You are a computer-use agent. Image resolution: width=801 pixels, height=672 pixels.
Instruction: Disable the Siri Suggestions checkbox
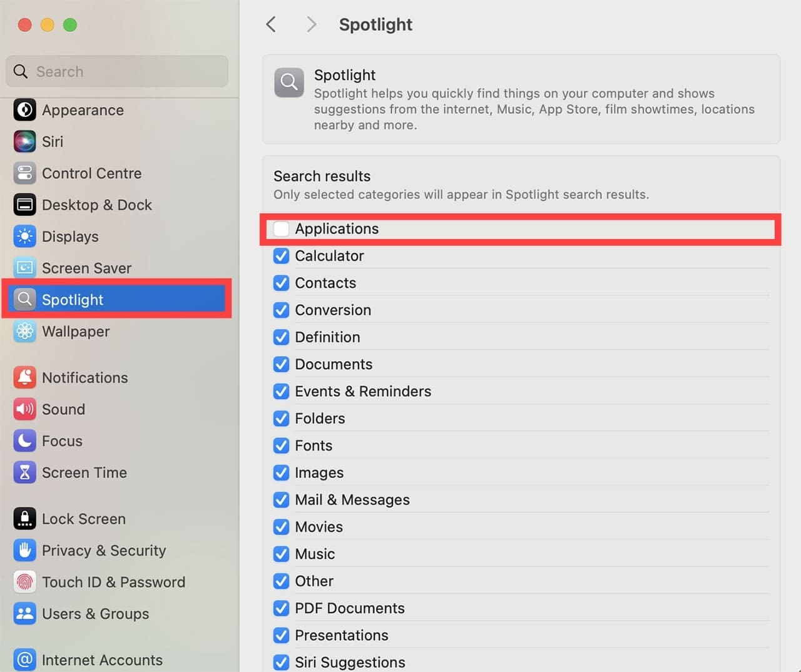click(x=282, y=662)
